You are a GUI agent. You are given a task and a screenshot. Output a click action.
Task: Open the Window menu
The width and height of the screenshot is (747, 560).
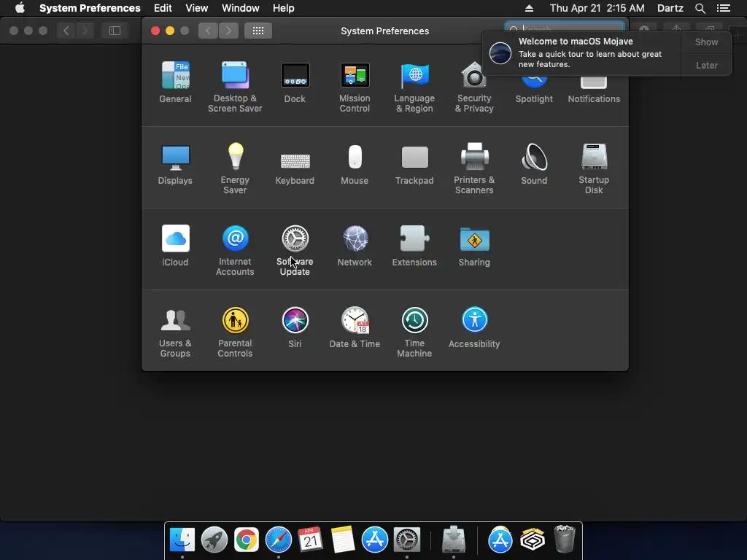(x=241, y=8)
